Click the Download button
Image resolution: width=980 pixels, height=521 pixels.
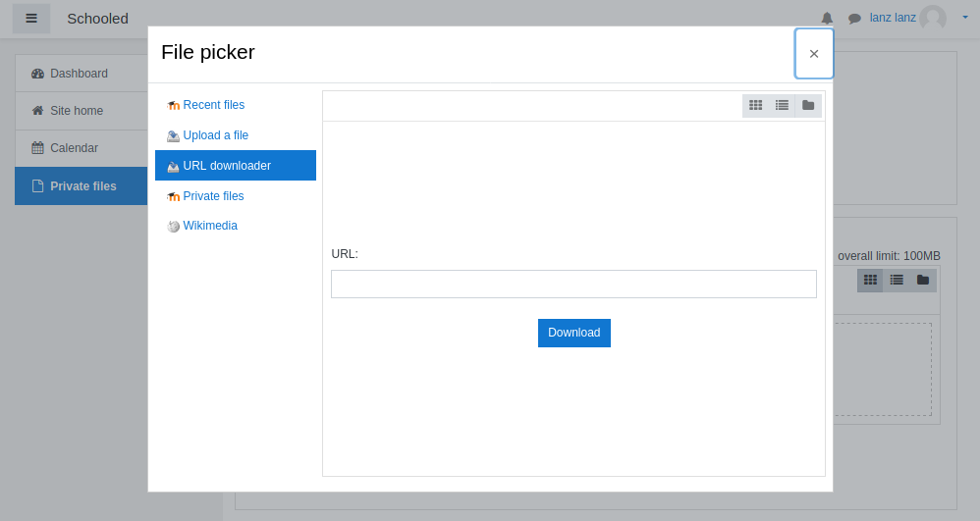(574, 333)
